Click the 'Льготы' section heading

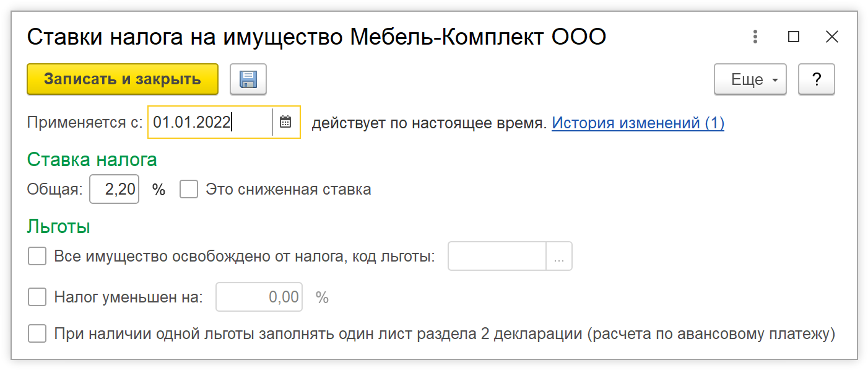tap(59, 227)
